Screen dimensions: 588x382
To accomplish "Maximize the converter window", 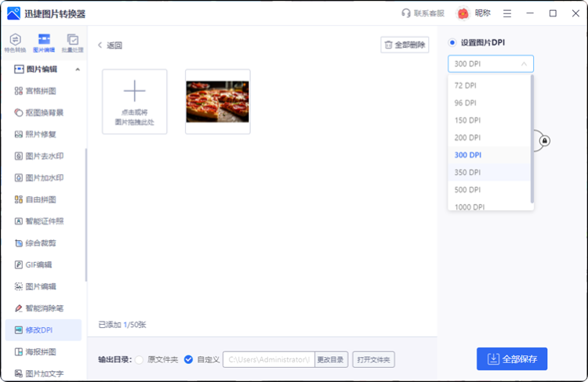I will 553,13.
